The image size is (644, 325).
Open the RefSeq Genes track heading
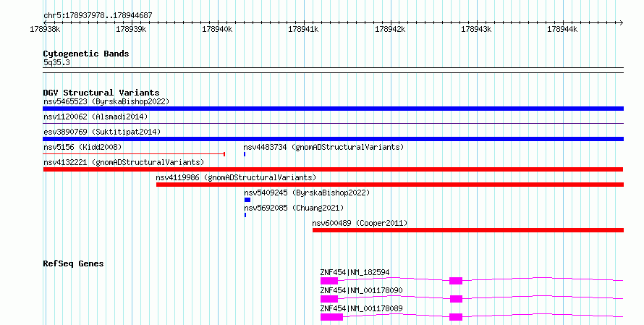[x=73, y=263]
